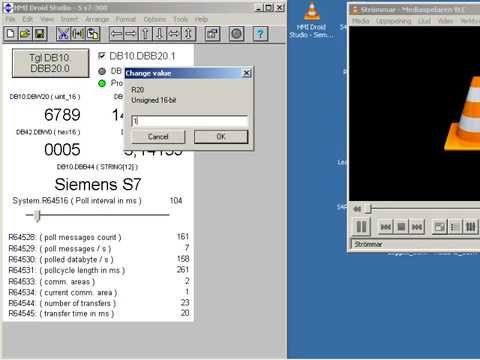Viewport: 480px width, 360px height.
Task: Click the R64533 comm. areas row
Action: point(99,282)
